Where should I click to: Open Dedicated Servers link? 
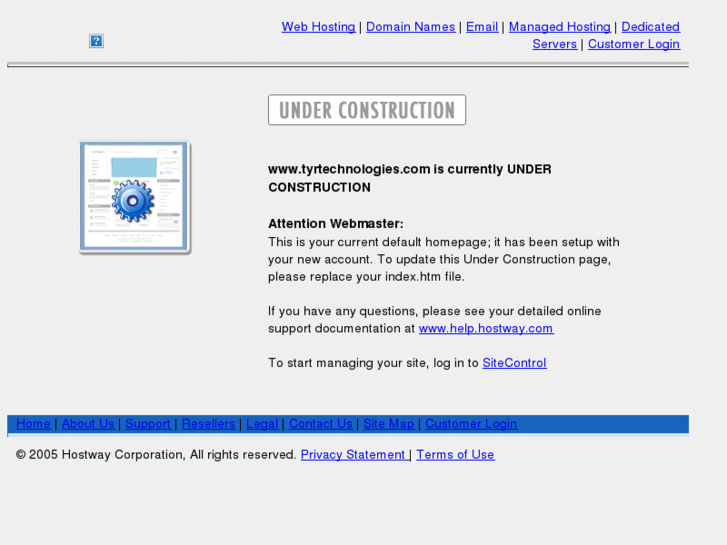coord(650,27)
